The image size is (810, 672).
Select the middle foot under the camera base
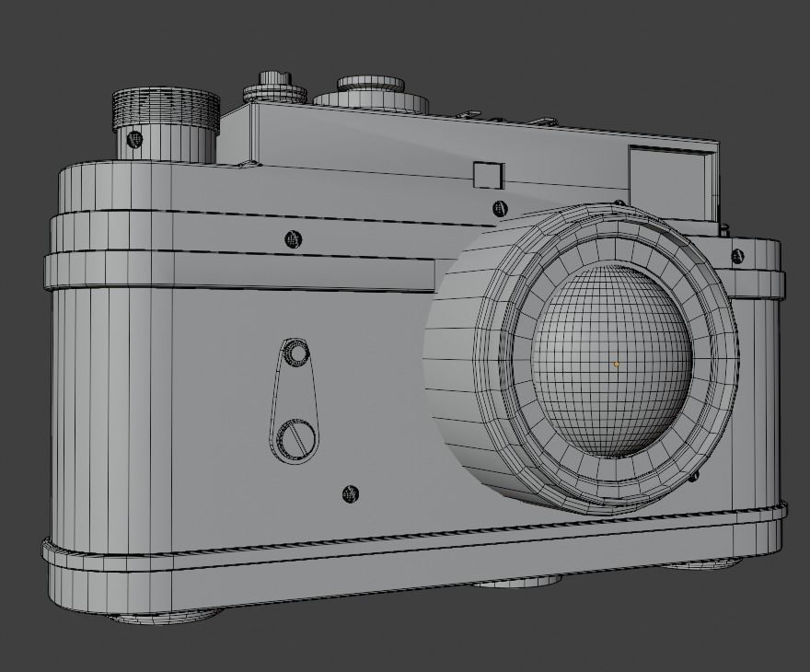coord(517,583)
